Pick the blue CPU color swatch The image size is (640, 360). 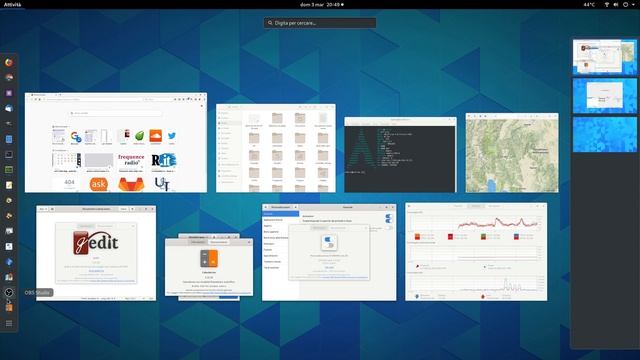click(516, 237)
